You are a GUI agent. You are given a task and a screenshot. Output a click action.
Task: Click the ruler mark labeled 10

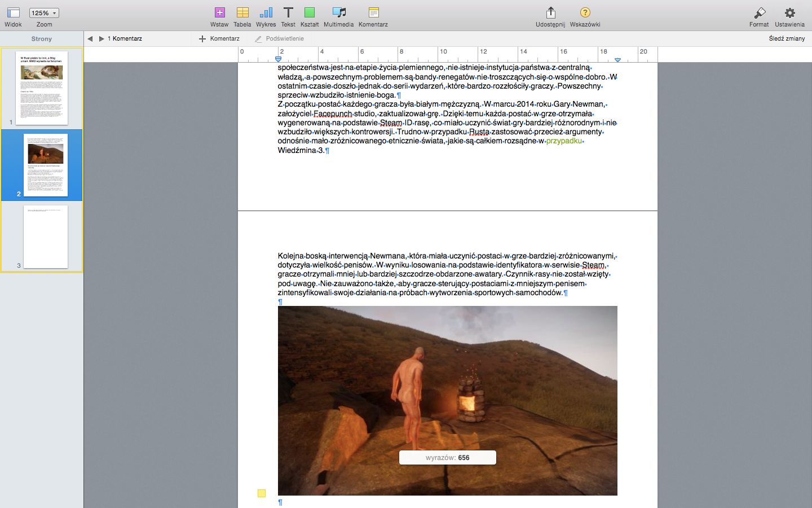[443, 51]
